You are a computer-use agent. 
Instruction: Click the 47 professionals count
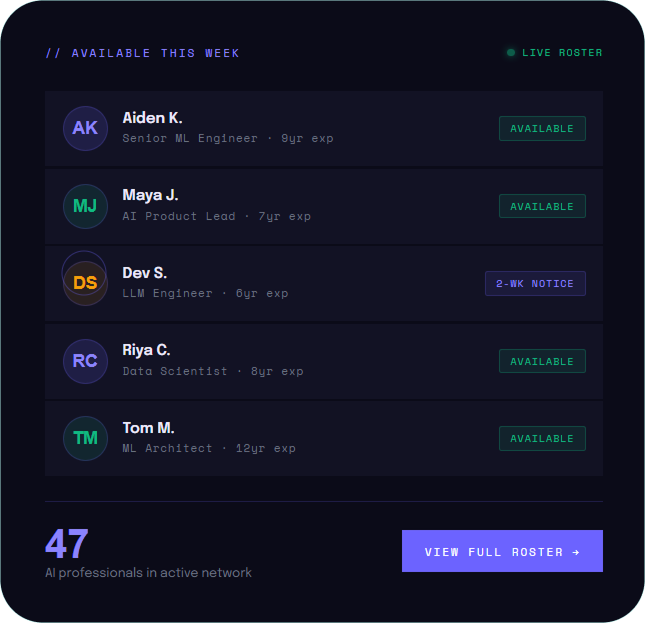pos(67,545)
